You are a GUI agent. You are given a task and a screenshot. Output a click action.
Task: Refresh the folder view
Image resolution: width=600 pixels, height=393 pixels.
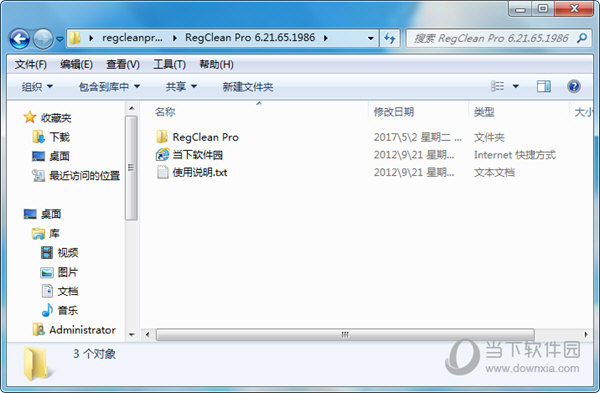(390, 38)
